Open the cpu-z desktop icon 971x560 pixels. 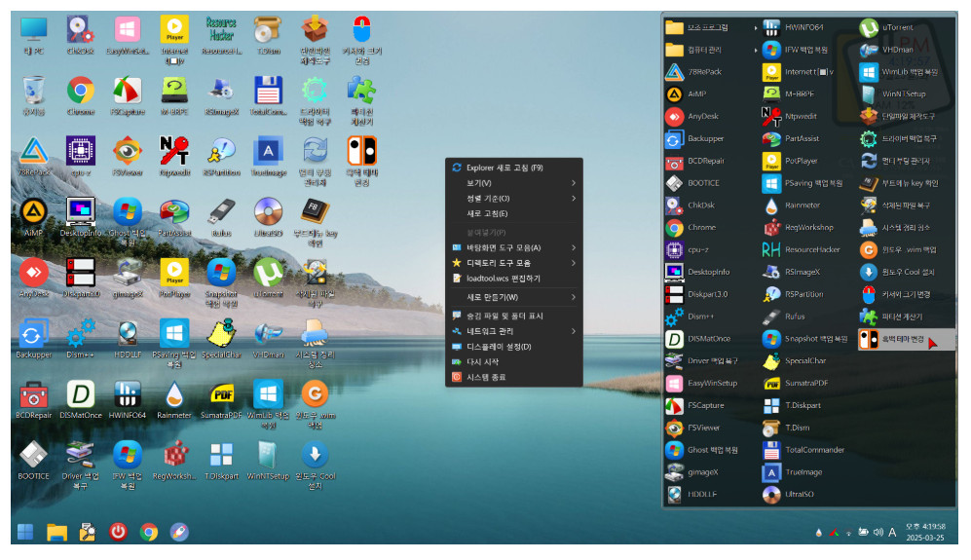point(80,153)
